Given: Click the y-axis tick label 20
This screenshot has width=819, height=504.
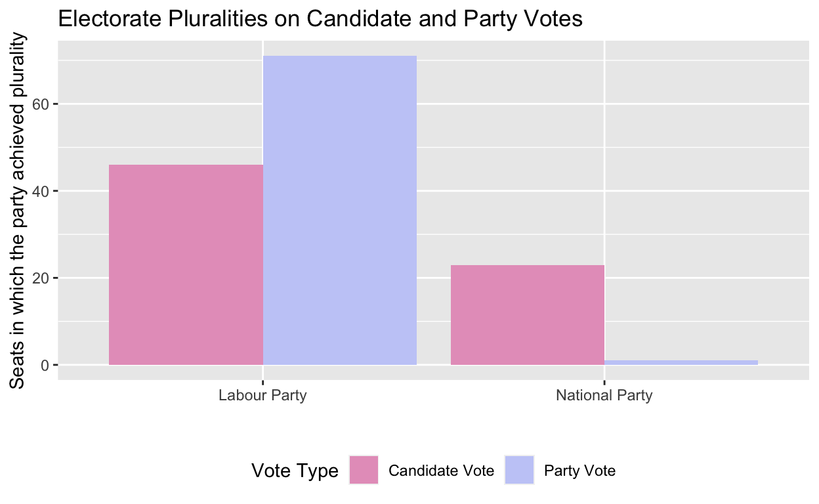Looking at the screenshot, I should coord(42,278).
